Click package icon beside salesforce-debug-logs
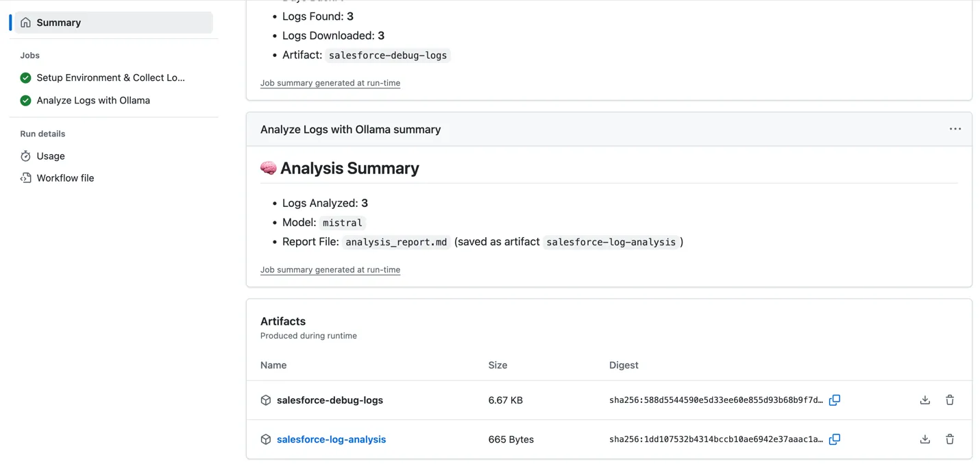 266,400
